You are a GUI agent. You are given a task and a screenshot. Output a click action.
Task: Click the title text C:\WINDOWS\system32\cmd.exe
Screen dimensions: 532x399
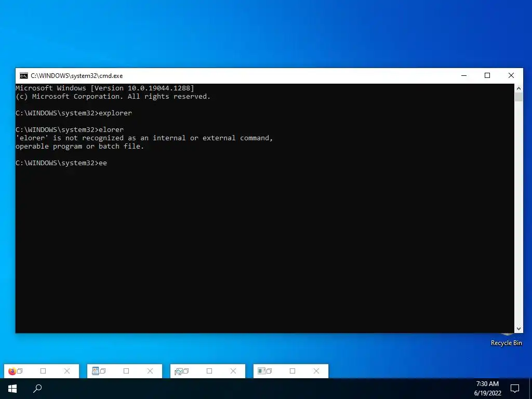[x=77, y=76]
